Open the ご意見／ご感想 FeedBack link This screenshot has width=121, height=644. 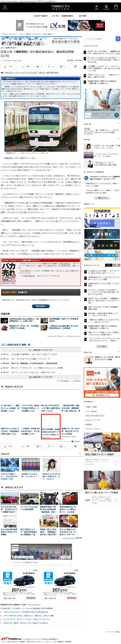(x=91, y=407)
